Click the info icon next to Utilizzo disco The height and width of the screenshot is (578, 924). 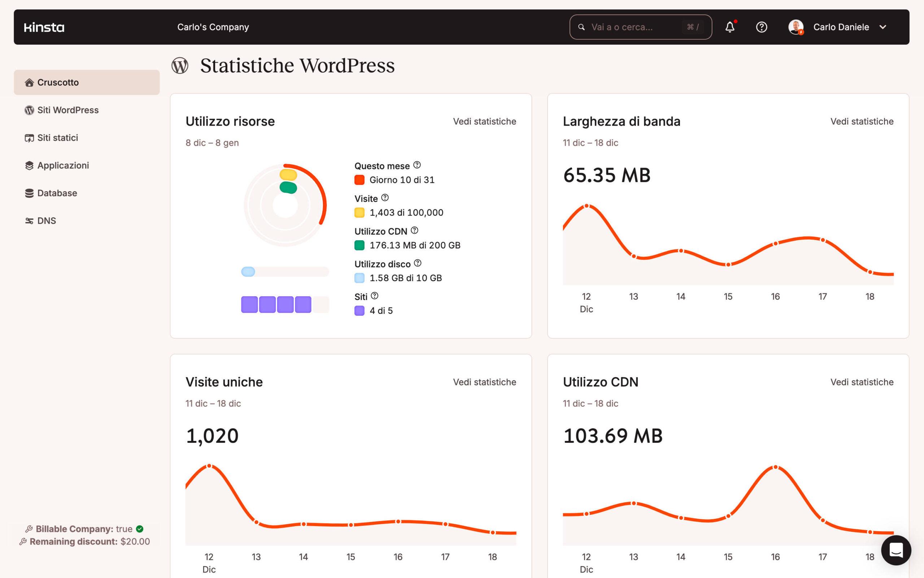418,263
